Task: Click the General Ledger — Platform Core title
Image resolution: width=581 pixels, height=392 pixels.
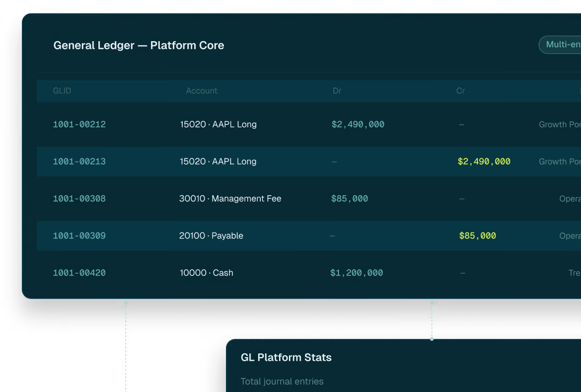Action: point(138,45)
